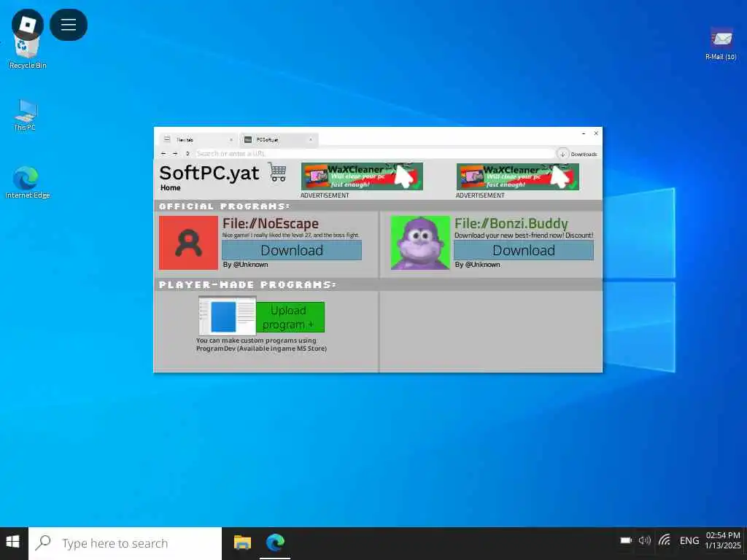
Task: Reload the page with the refresh icon
Action: tap(187, 153)
